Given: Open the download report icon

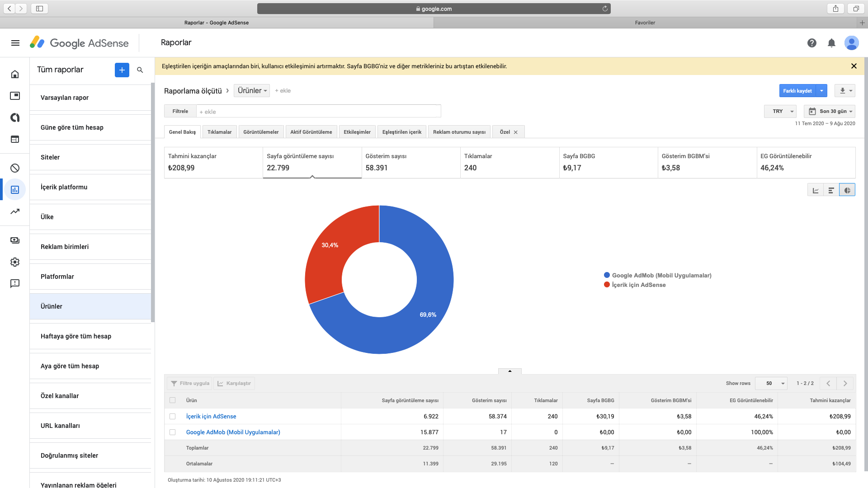Looking at the screenshot, I should [843, 91].
